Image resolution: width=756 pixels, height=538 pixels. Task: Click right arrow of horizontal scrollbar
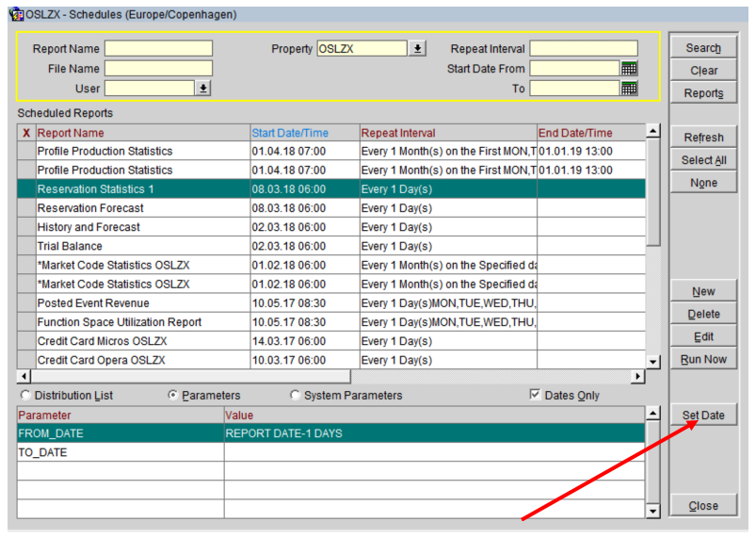tap(638, 376)
